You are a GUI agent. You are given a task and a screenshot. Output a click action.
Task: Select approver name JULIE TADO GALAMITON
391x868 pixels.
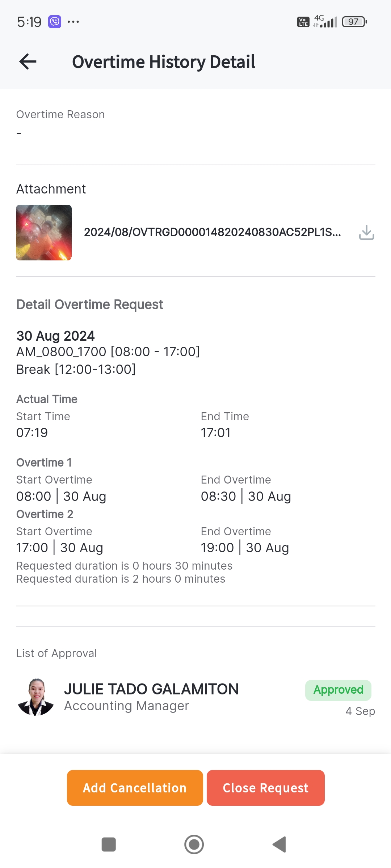[x=151, y=689]
